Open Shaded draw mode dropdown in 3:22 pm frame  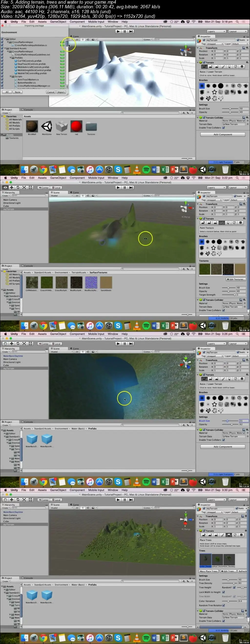tap(62, 196)
